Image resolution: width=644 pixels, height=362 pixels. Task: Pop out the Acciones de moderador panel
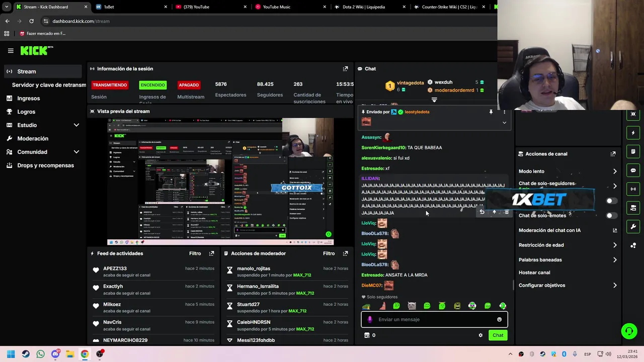click(345, 253)
